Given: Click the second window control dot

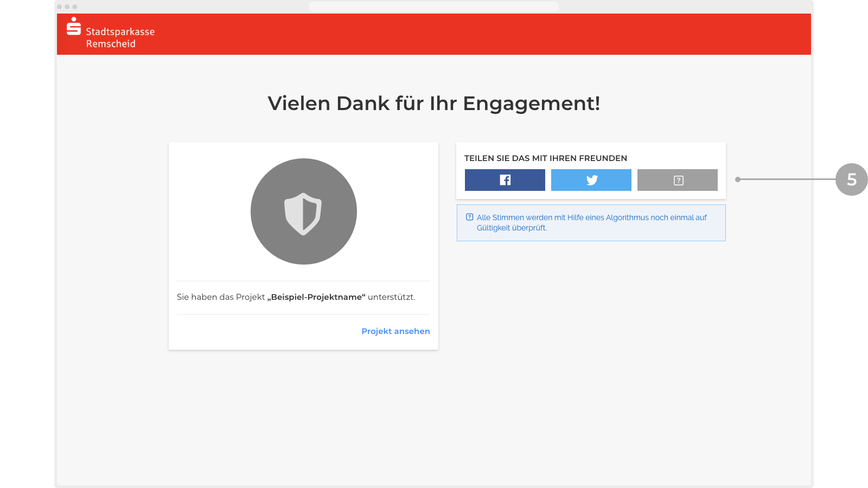Looking at the screenshot, I should point(67,7).
